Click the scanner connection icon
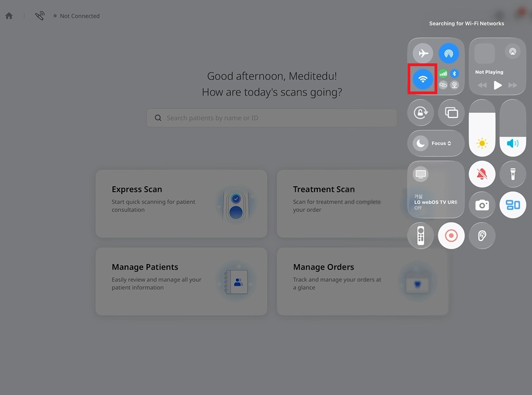 click(x=40, y=15)
